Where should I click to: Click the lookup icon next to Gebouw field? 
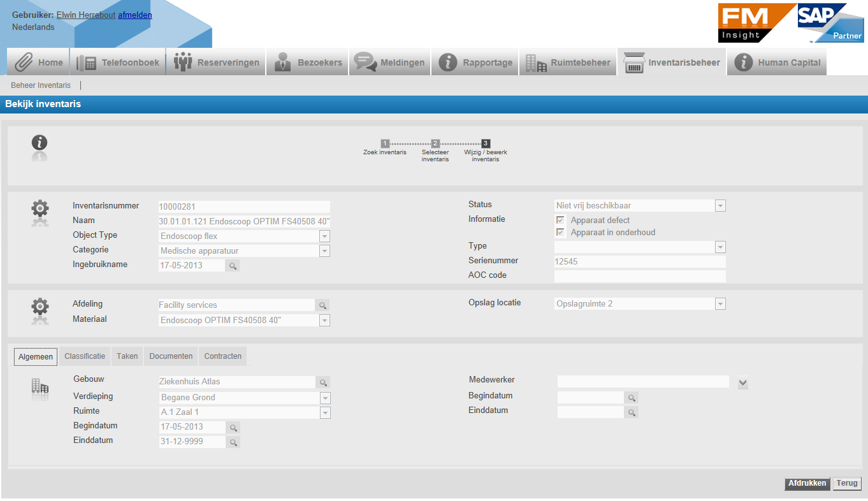(323, 382)
